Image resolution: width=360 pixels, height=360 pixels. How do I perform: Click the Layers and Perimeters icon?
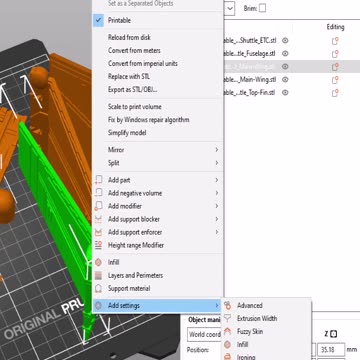click(98, 276)
